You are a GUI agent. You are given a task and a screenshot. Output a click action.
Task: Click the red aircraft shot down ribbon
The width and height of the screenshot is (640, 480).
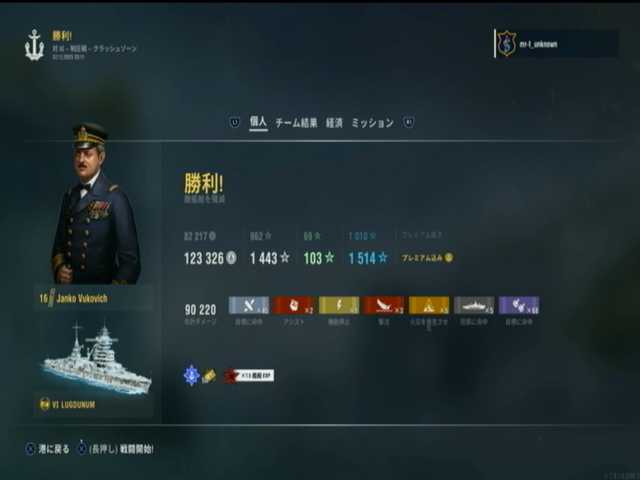[x=384, y=305]
